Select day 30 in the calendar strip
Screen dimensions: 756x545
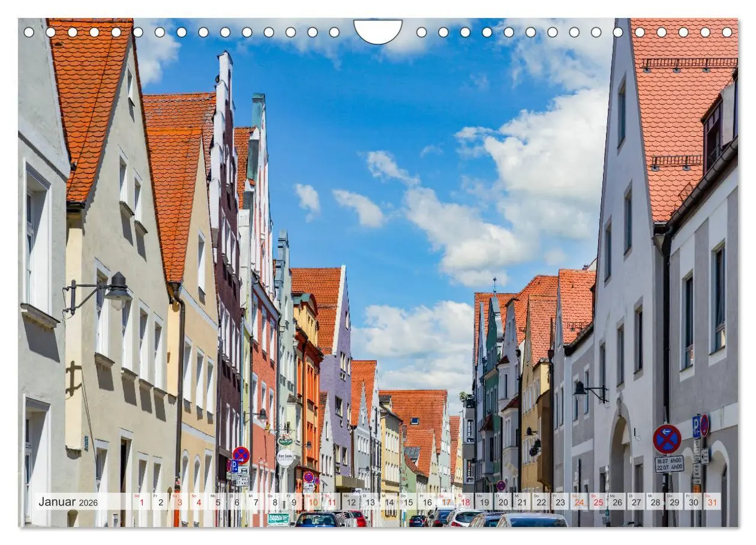(694, 502)
